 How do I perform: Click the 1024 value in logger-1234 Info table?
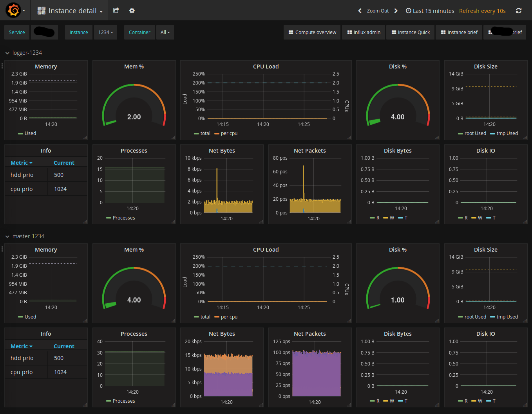click(60, 189)
